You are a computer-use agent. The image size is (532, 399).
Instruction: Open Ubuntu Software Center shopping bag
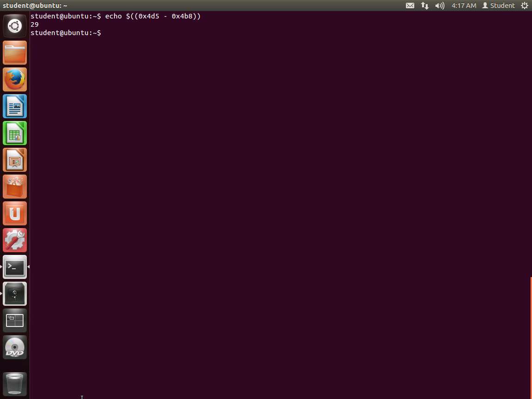tap(15, 187)
